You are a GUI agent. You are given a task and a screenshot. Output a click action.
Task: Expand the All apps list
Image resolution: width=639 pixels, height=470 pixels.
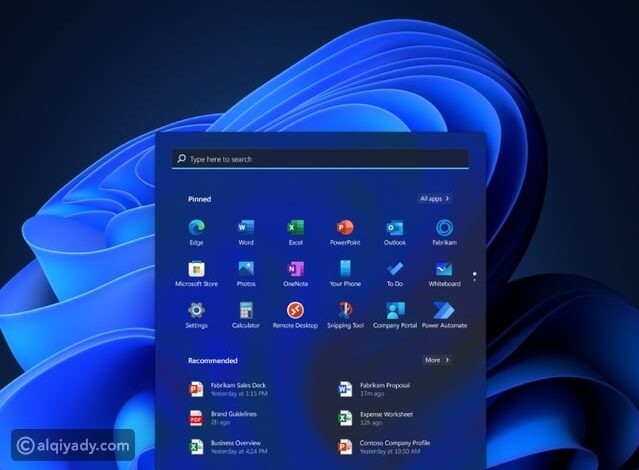pyautogui.click(x=435, y=199)
